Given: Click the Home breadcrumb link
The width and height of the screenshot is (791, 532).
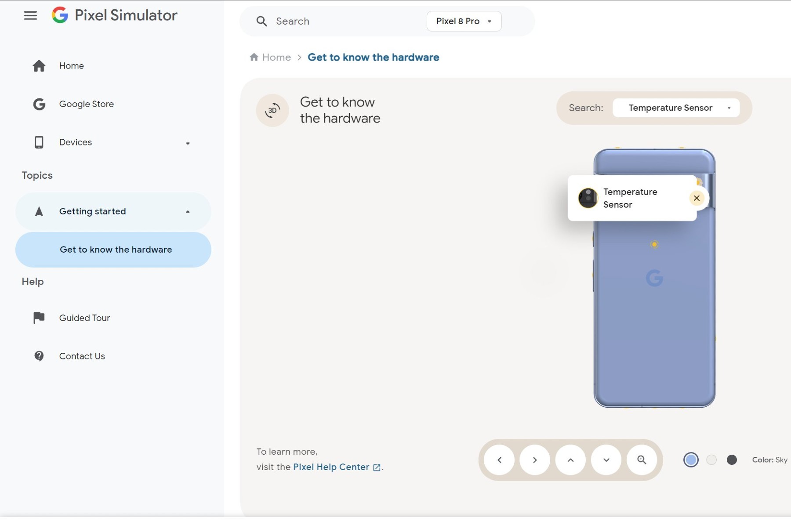Looking at the screenshot, I should (276, 58).
